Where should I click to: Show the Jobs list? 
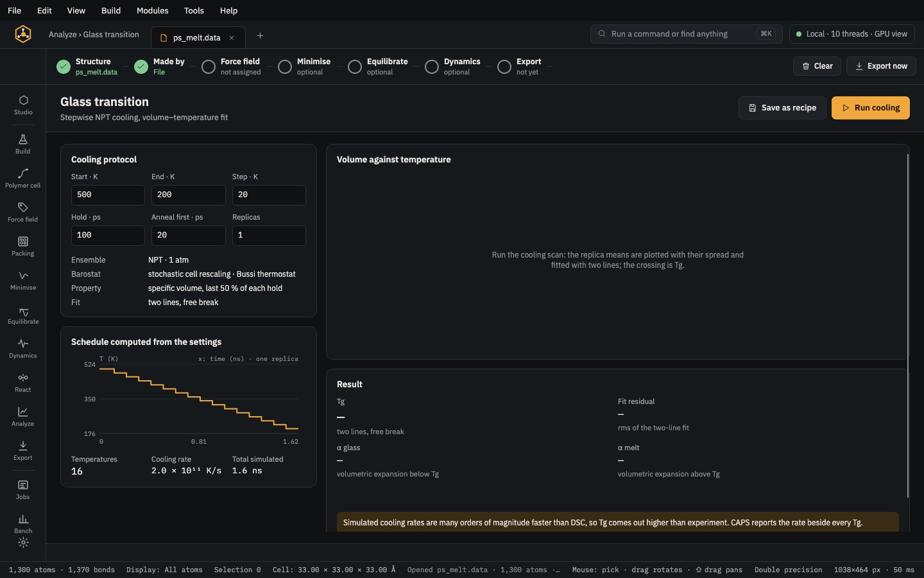click(23, 489)
